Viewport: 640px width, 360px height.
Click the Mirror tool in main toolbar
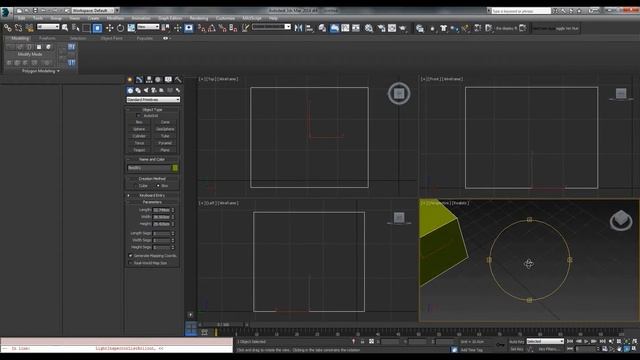(298, 28)
